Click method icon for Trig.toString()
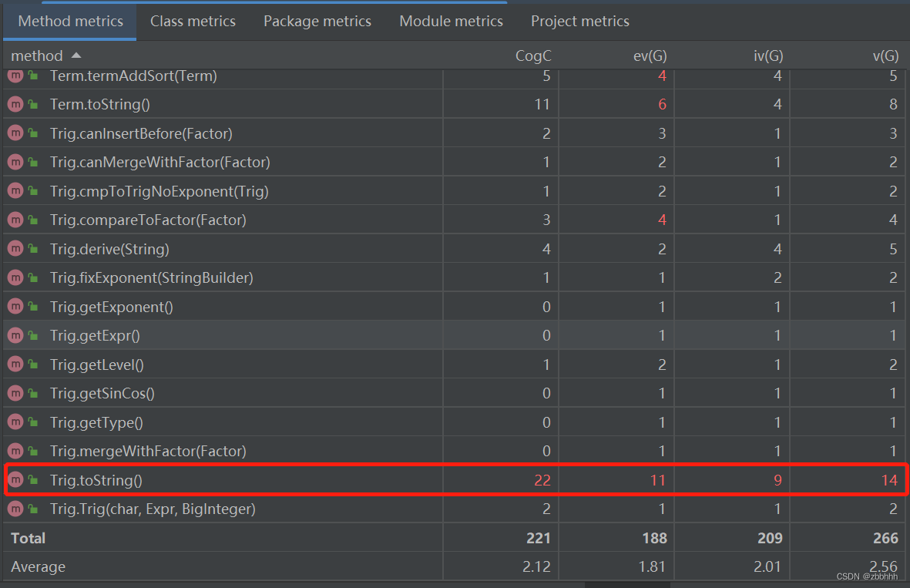Screen dimensions: 910x588 click(15, 479)
